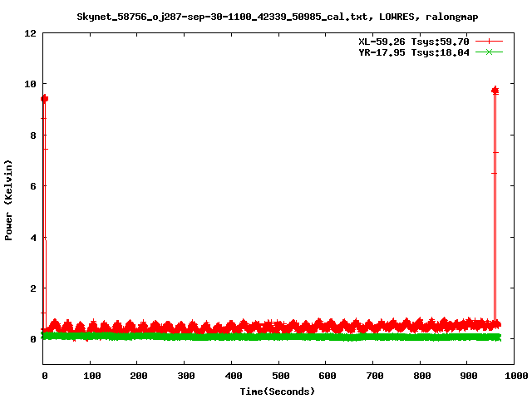
Task: Click the red spike peak near 0 seconds
Action: tap(44, 98)
